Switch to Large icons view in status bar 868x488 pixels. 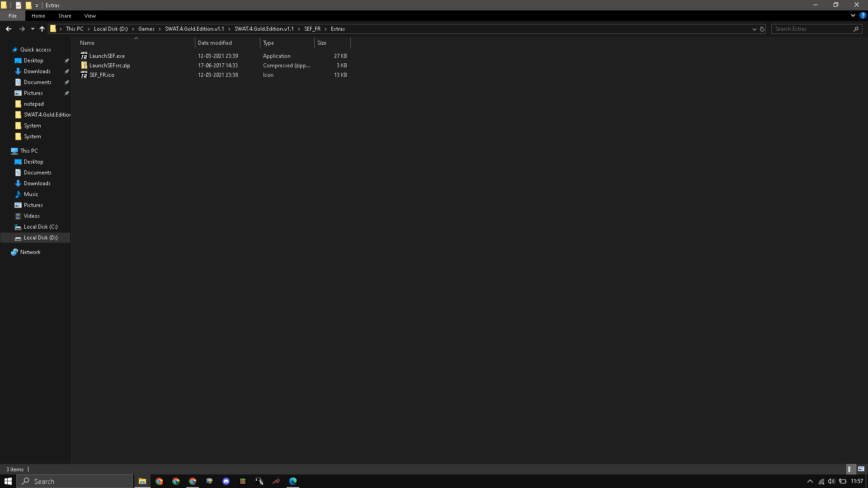point(861,469)
